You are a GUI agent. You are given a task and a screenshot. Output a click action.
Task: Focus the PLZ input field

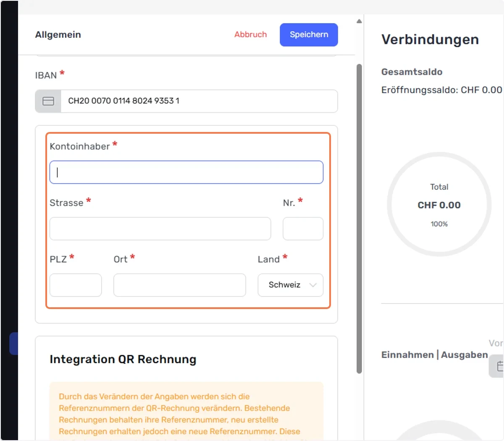(76, 285)
